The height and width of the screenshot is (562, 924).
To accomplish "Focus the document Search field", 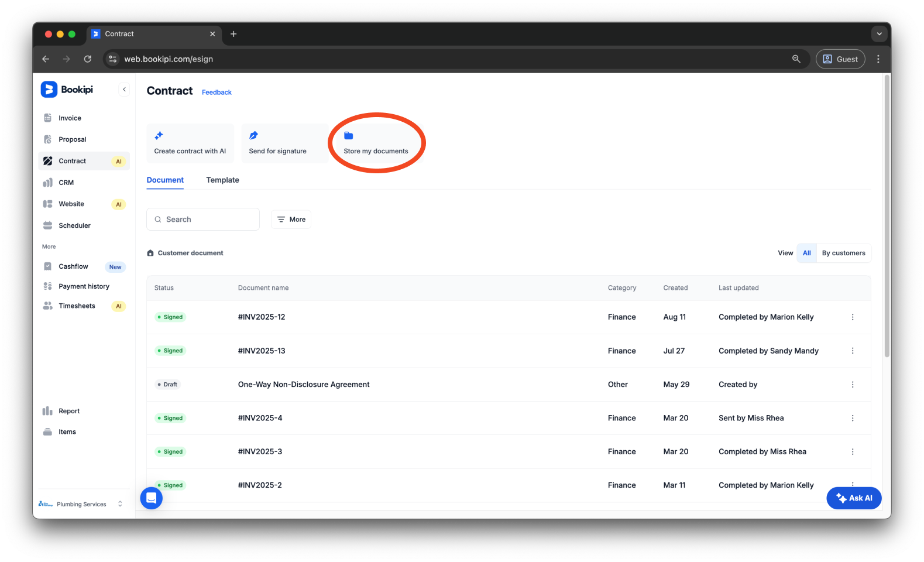I will tap(203, 220).
